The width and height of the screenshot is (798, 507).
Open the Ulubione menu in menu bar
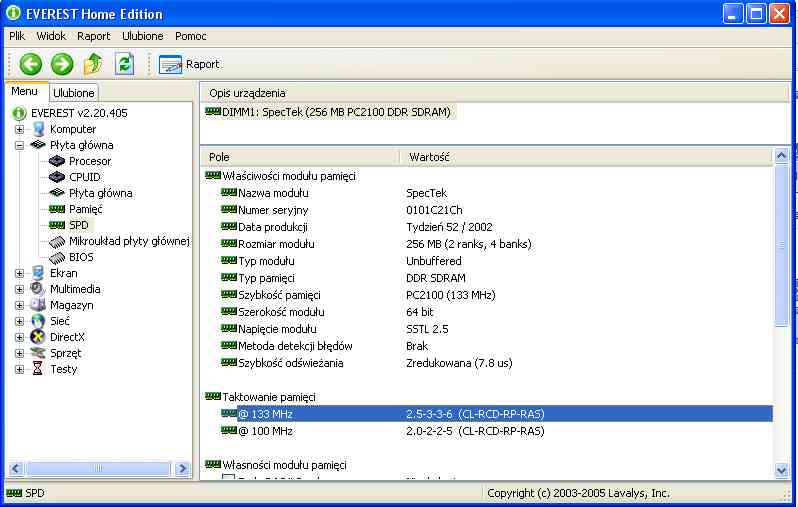142,36
